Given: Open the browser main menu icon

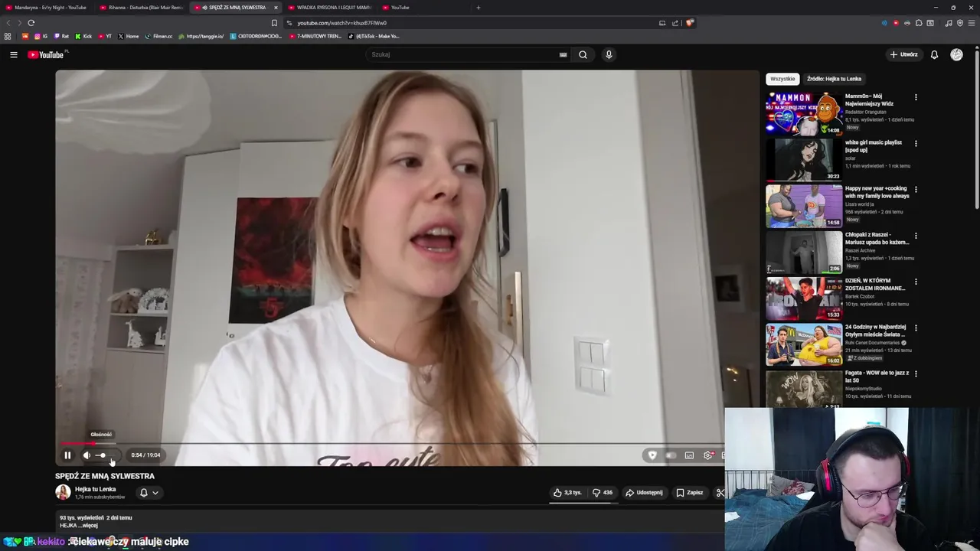Looking at the screenshot, I should pos(971,23).
